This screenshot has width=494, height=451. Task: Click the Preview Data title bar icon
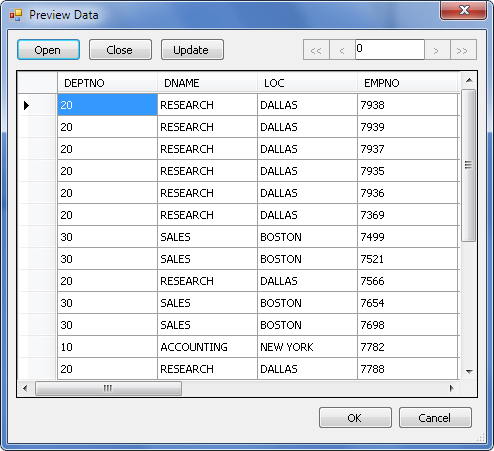(16, 15)
